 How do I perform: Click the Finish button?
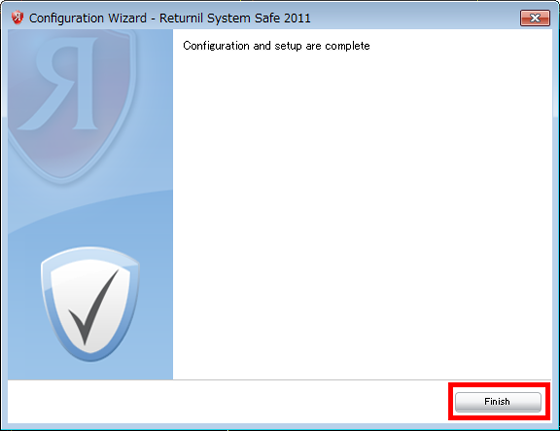pos(498,402)
